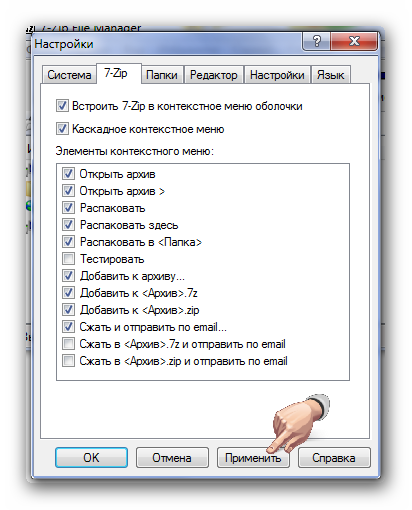Click the Применить button
Viewport: 412px width, 510px height.
pos(253,458)
